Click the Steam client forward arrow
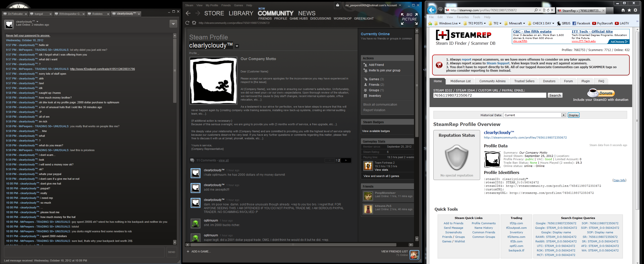Screen dimensions: 644x264 pos(198,13)
